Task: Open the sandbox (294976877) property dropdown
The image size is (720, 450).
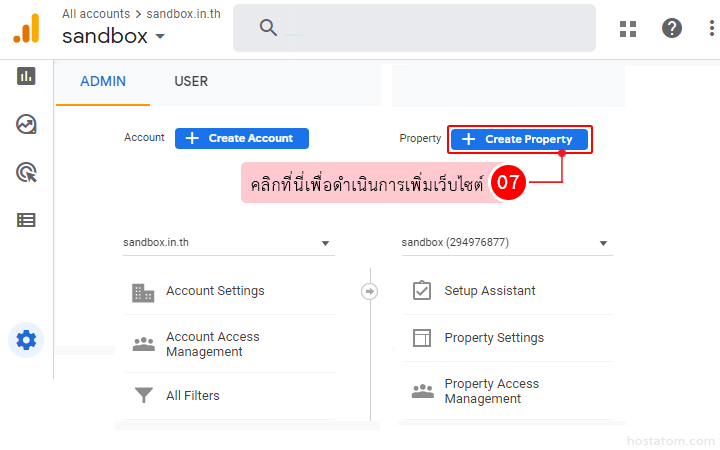Action: click(505, 243)
